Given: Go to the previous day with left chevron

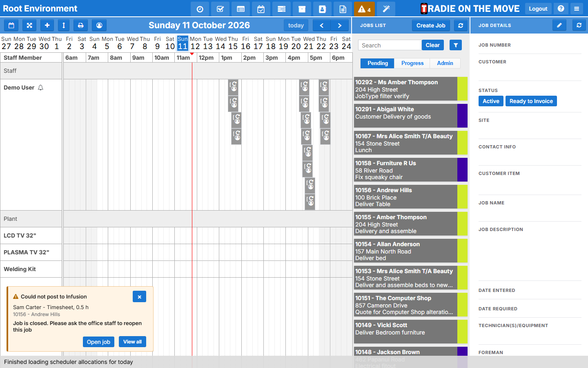Looking at the screenshot, I should (x=322, y=25).
